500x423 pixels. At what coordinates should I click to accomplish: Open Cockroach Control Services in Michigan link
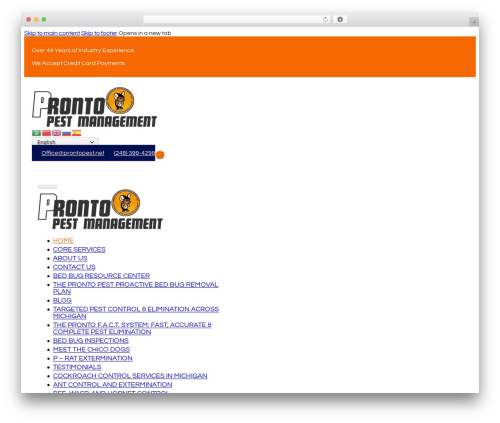(130, 376)
